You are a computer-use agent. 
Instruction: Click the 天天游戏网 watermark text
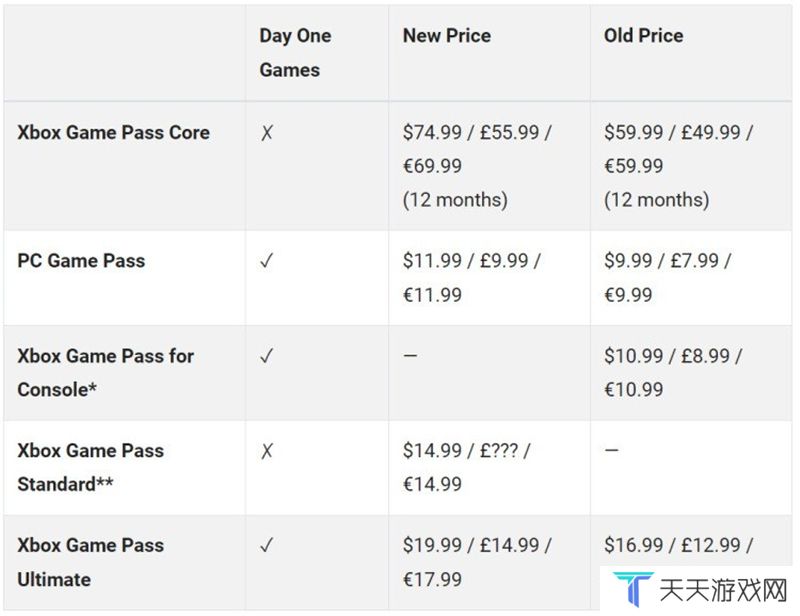pyautogui.click(x=723, y=590)
